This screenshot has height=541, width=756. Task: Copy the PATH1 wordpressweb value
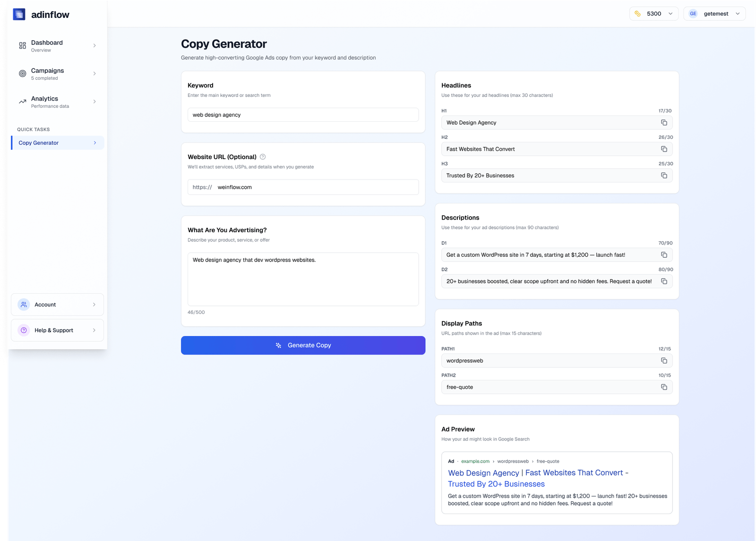point(664,361)
